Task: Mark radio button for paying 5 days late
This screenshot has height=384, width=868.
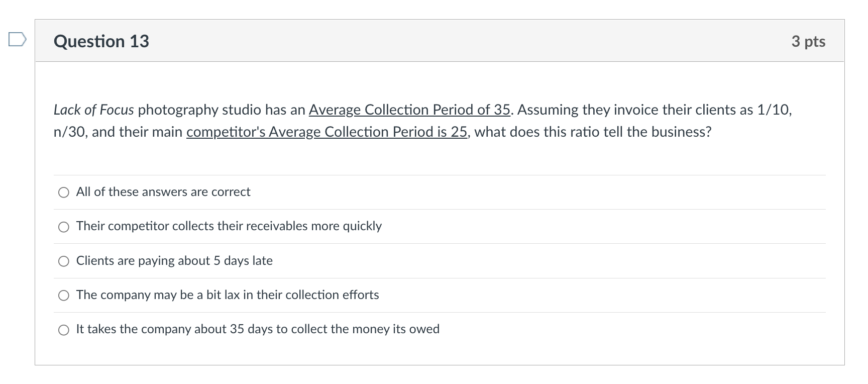Action: pyautogui.click(x=64, y=261)
